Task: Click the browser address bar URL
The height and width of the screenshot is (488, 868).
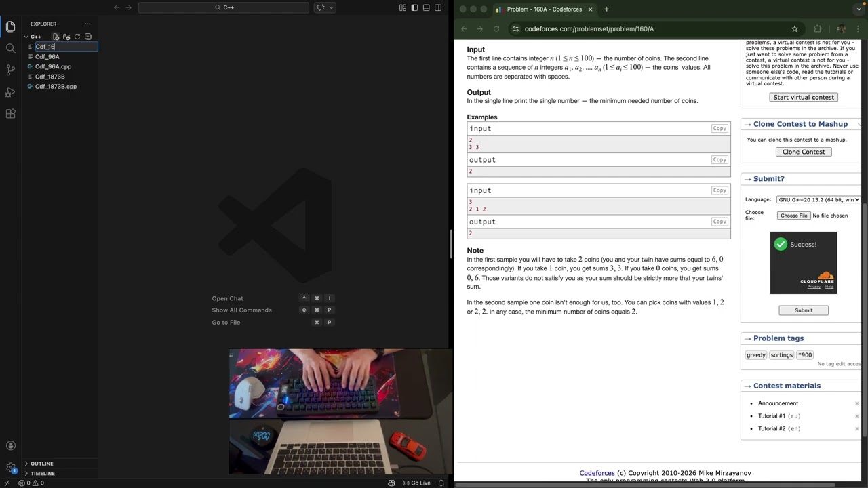Action: [x=589, y=29]
